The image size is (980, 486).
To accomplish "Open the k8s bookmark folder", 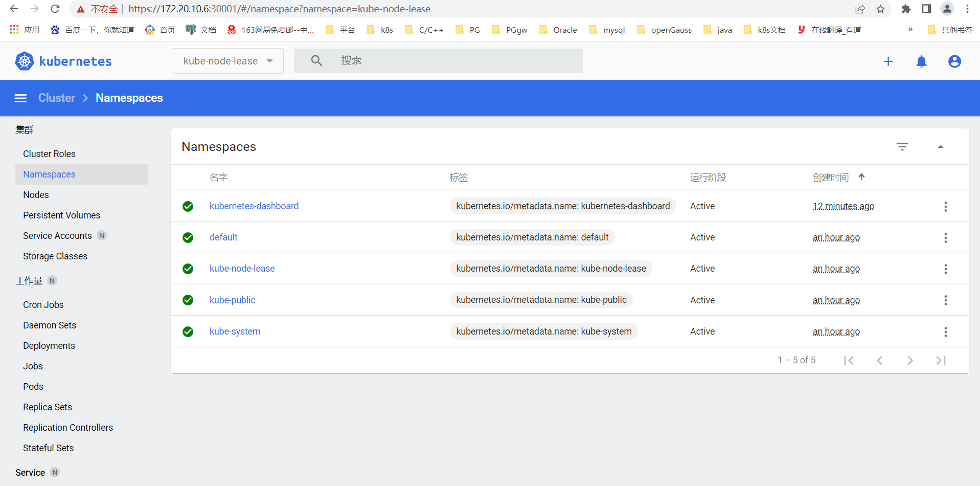I will (x=380, y=30).
